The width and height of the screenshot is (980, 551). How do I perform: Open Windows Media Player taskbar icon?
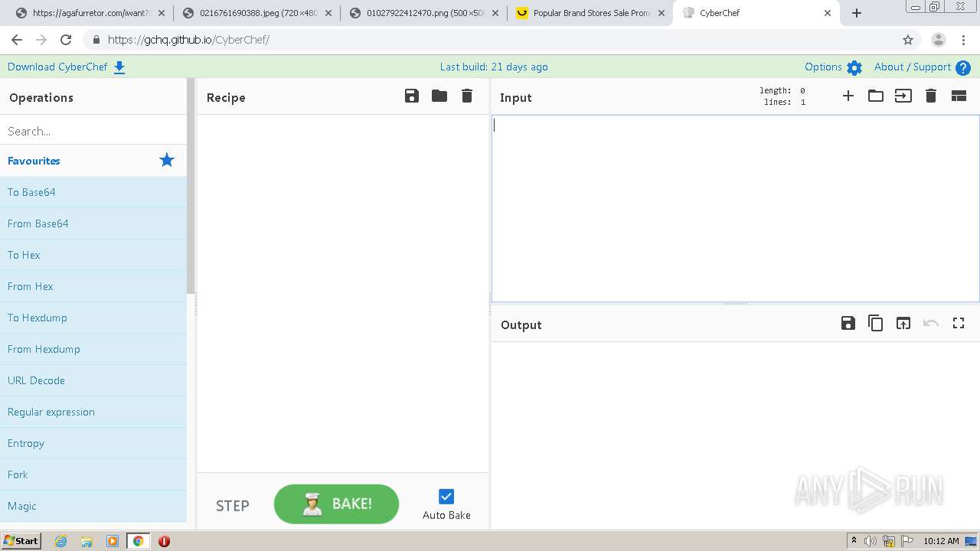113,541
